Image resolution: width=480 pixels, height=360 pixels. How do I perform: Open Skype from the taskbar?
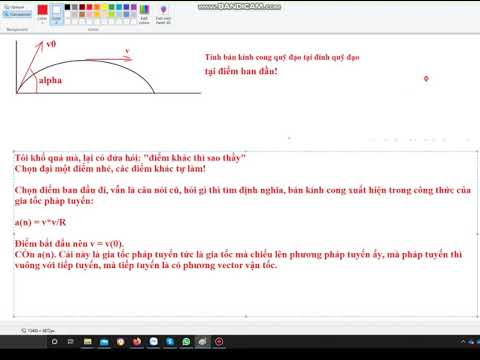(x=170, y=342)
